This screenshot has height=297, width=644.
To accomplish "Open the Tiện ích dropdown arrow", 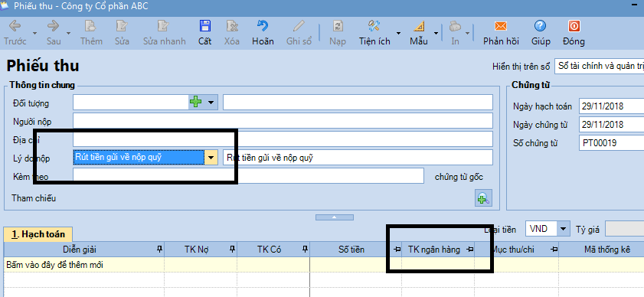I will click(x=398, y=33).
